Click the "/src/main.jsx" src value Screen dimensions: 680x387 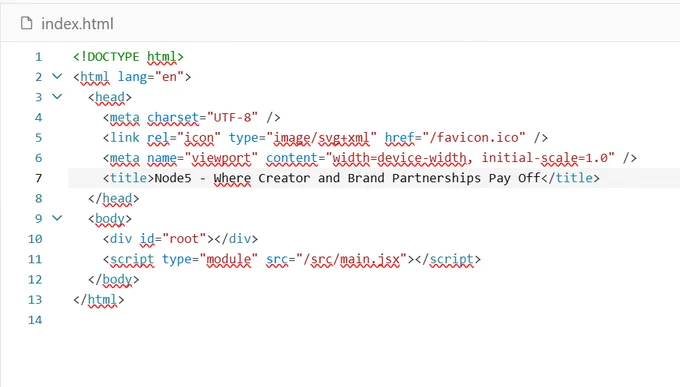[x=351, y=259]
